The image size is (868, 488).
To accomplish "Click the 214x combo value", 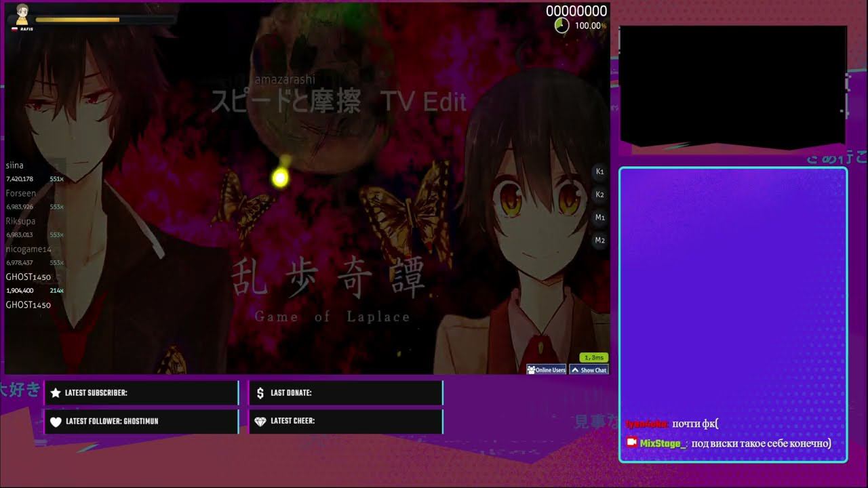I will pos(56,290).
